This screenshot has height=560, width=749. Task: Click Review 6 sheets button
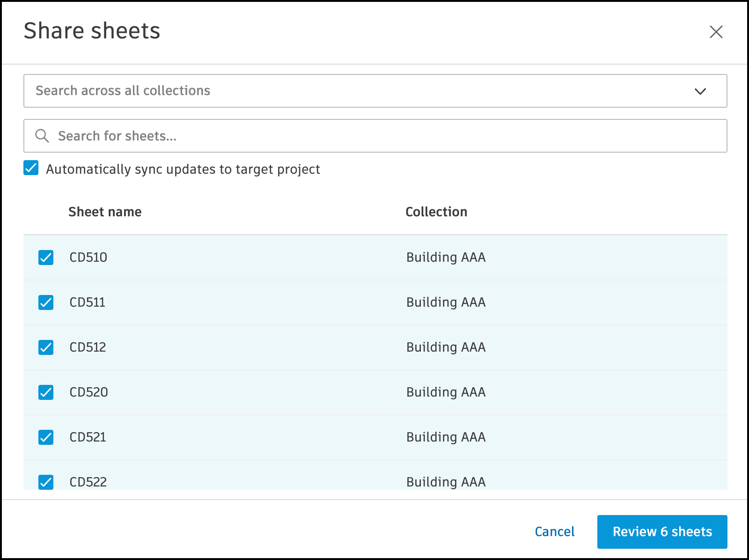[662, 531]
